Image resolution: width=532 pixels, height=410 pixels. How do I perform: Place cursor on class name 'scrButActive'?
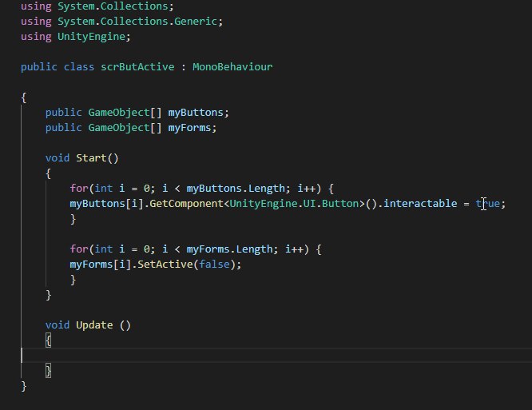(137, 67)
